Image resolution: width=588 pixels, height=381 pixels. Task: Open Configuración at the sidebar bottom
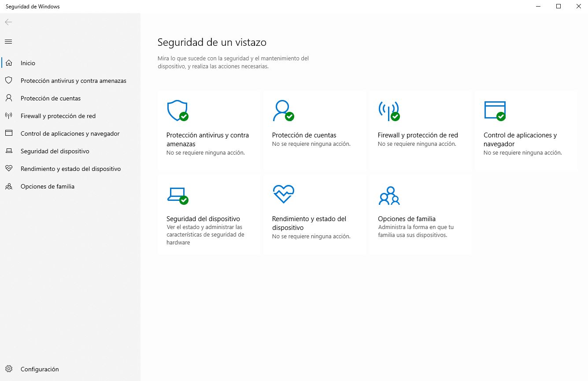[x=70, y=369]
